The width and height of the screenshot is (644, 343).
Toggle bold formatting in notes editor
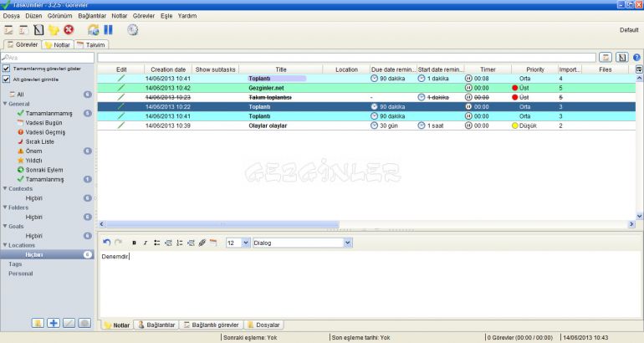point(134,243)
